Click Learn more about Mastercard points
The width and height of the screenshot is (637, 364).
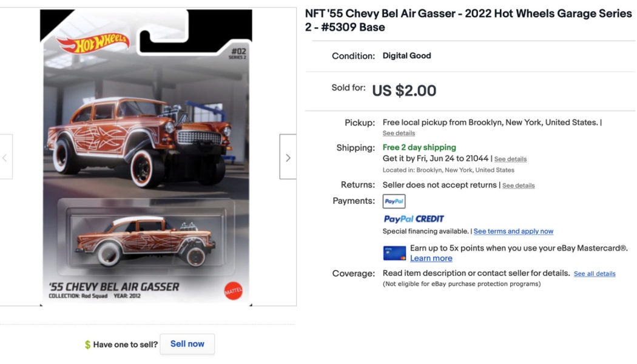(x=431, y=258)
